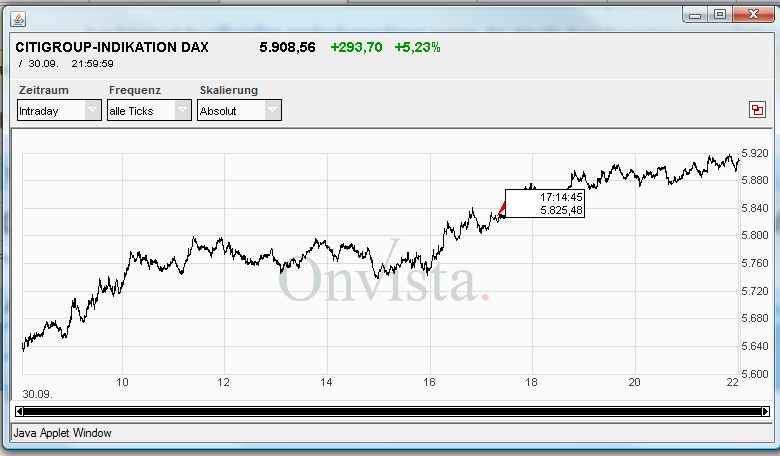Open the Frequenz alle Ticks dropdown

[149, 110]
